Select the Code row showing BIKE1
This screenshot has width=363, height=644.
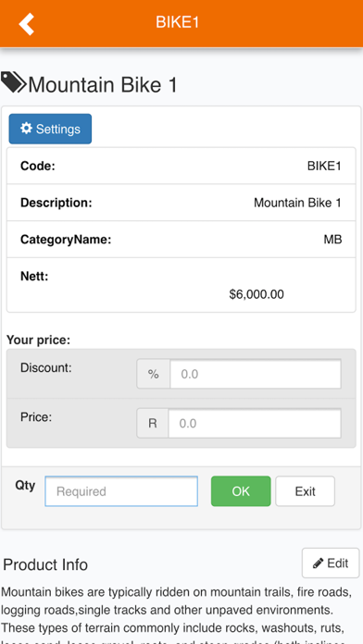click(x=181, y=166)
